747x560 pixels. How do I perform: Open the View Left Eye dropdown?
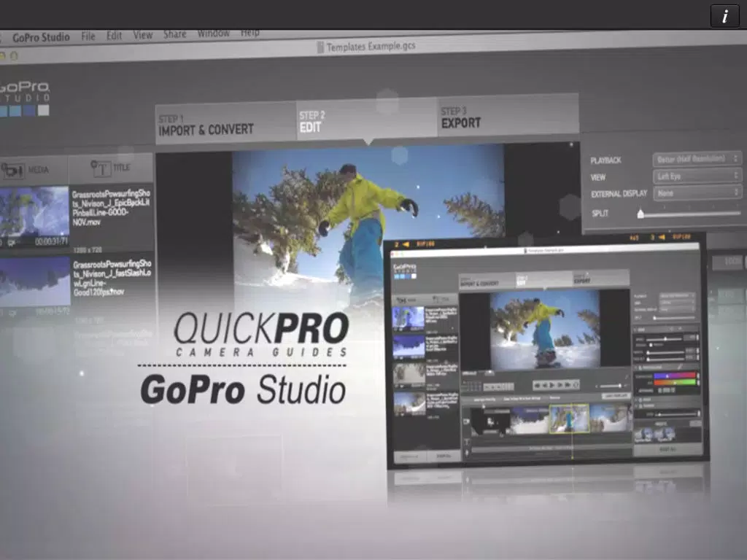point(696,176)
